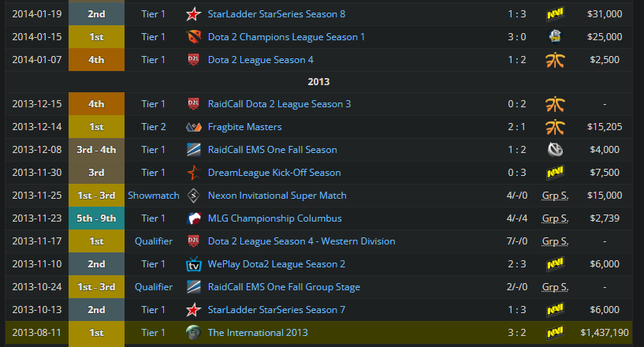Click the opponent team logo in RaidCall EMS One Fall Season row
This screenshot has width=644, height=347.
pos(555,150)
